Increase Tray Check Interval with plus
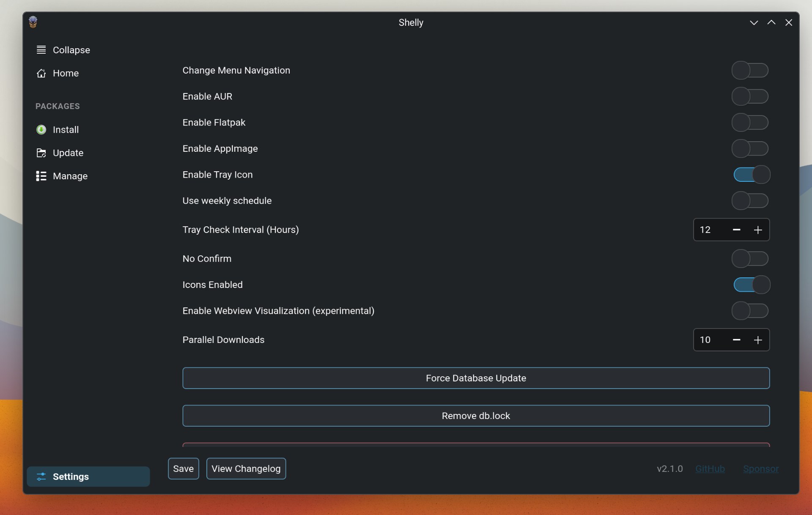This screenshot has height=515, width=812. [x=757, y=230]
